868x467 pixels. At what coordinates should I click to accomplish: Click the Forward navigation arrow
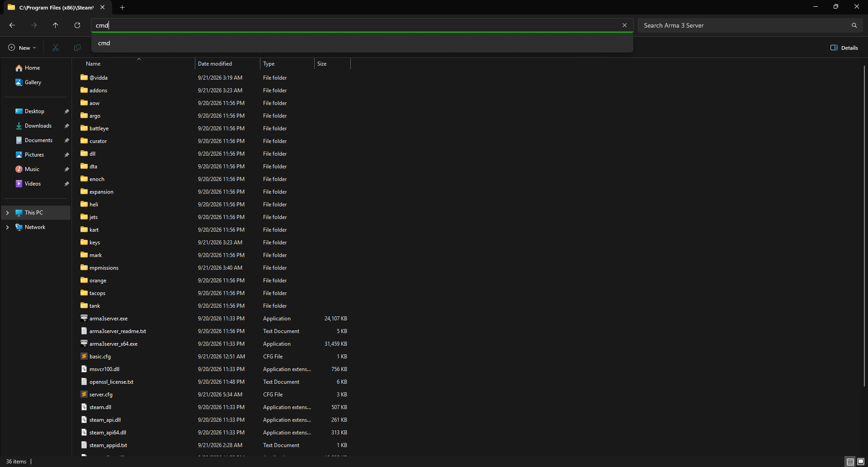(34, 25)
